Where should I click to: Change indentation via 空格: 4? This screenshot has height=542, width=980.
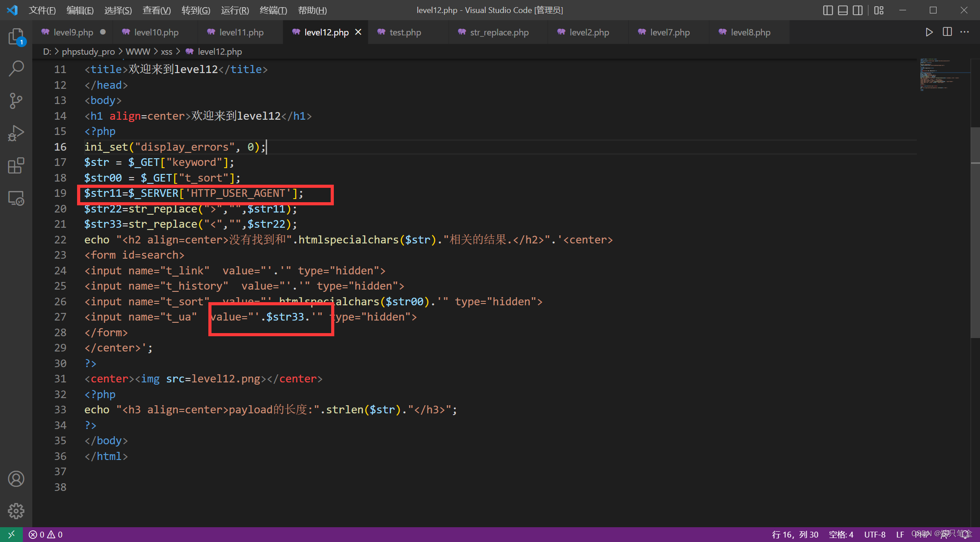click(841, 534)
